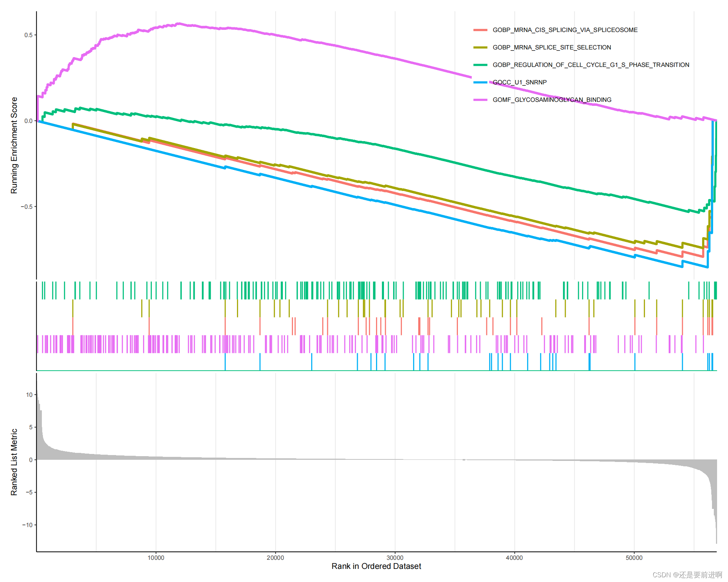Click the 30000 x-axis tick label

395,558
